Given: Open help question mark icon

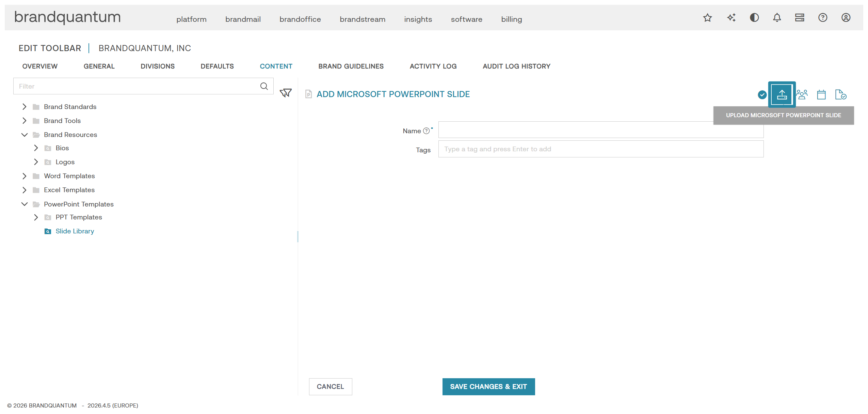Looking at the screenshot, I should pyautogui.click(x=823, y=18).
